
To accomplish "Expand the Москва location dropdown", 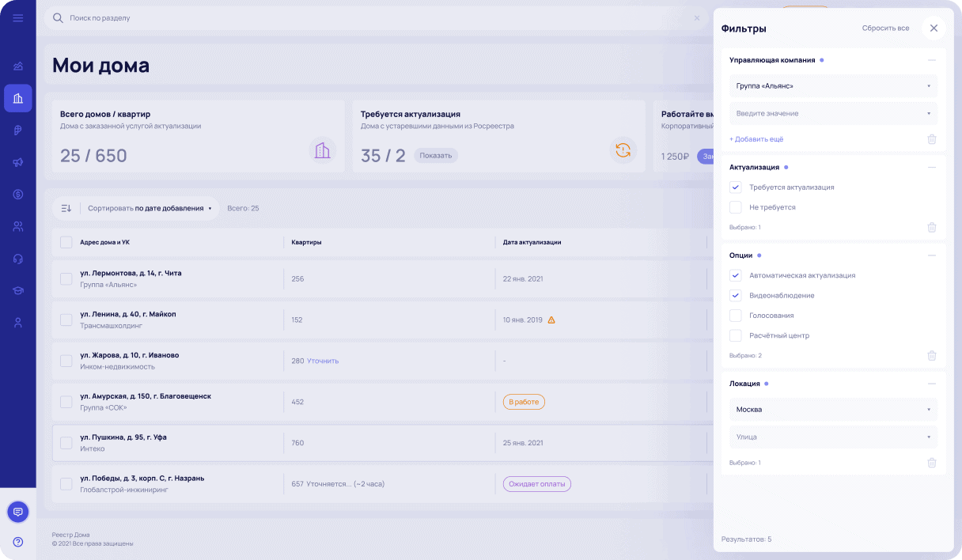I will [x=833, y=410].
